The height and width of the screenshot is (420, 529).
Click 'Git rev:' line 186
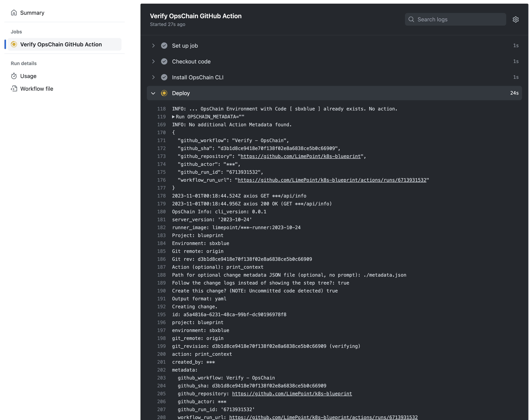242,259
